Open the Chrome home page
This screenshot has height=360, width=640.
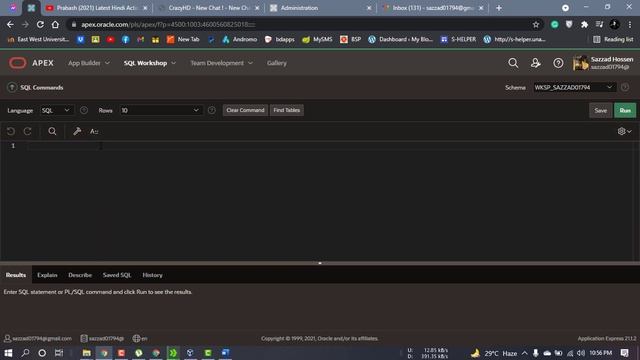coord(55,24)
